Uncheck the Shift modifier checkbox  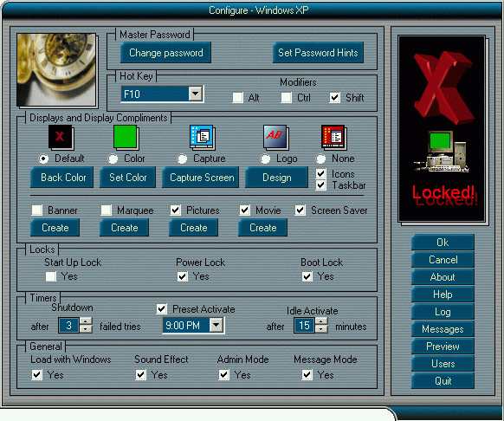(334, 97)
